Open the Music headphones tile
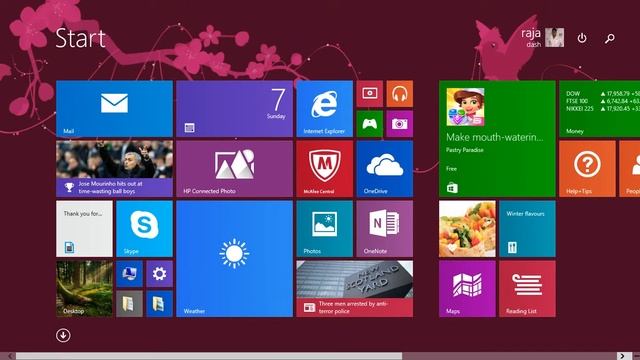Image resolution: width=640 pixels, height=360 pixels. [x=400, y=94]
